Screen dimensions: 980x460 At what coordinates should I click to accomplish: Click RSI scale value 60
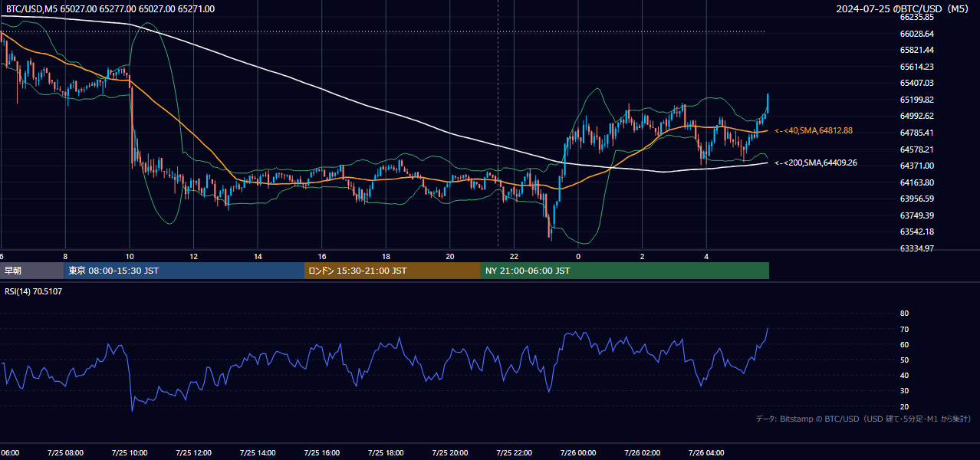pos(904,344)
